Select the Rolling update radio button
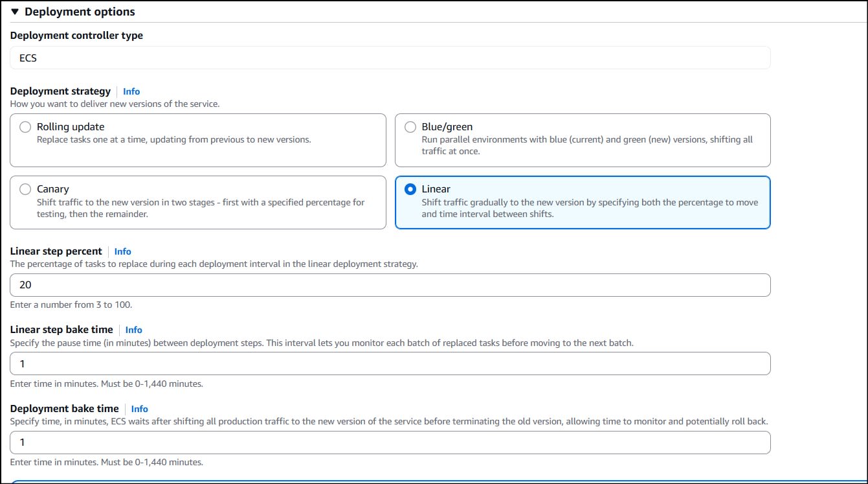 point(25,127)
